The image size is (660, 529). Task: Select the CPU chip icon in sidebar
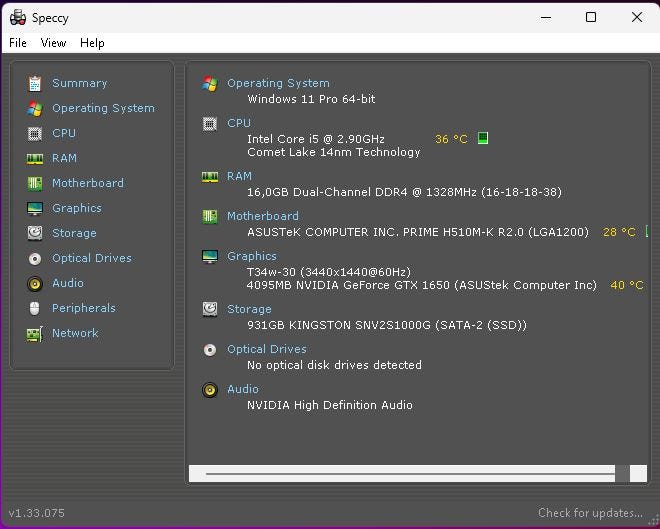pyautogui.click(x=35, y=133)
